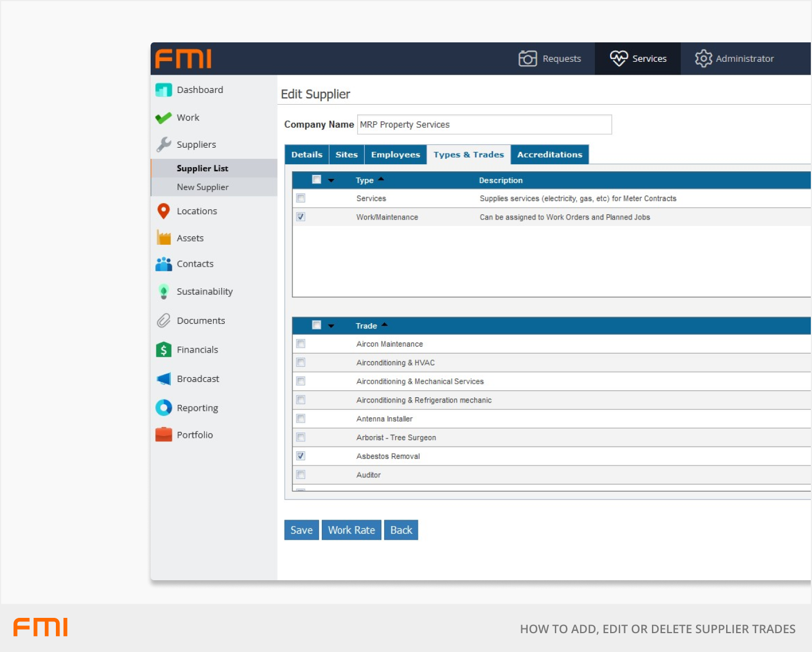Screen dimensions: 812x652
Task: Open the Employees tab
Action: coord(395,155)
